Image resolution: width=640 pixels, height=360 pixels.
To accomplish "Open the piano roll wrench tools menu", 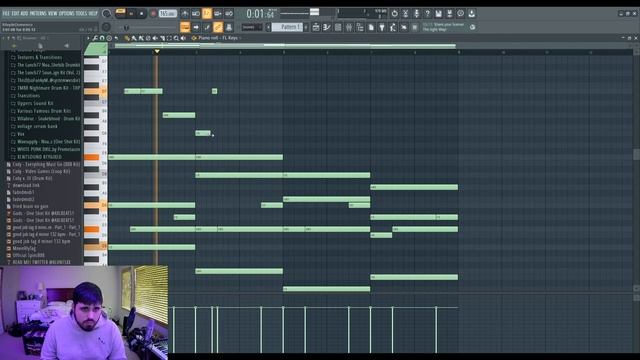I will [x=95, y=38].
